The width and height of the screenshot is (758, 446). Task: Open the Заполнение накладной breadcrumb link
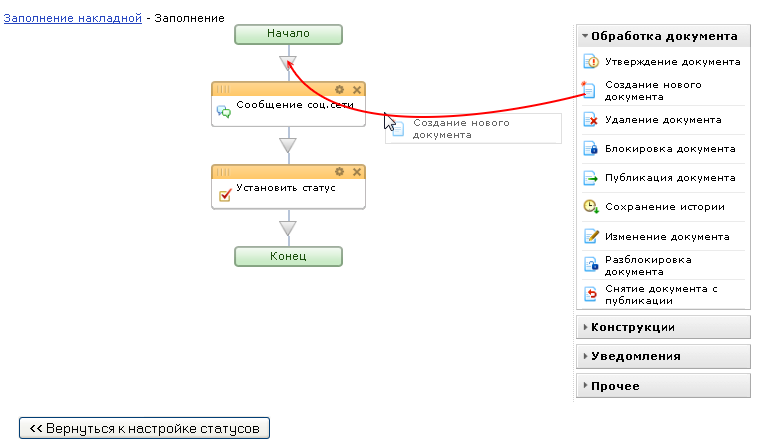(x=72, y=19)
